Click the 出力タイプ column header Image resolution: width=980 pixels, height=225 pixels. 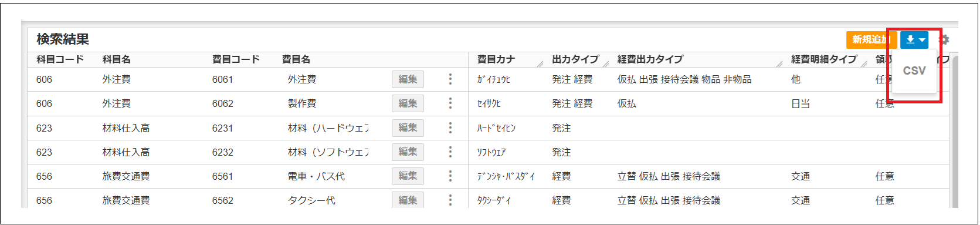pyautogui.click(x=575, y=59)
